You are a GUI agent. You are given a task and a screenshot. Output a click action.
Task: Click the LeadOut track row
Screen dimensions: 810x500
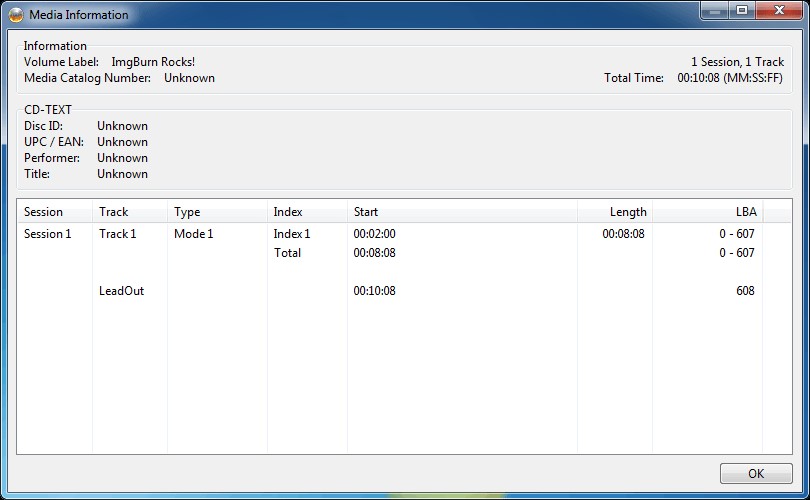tap(121, 291)
